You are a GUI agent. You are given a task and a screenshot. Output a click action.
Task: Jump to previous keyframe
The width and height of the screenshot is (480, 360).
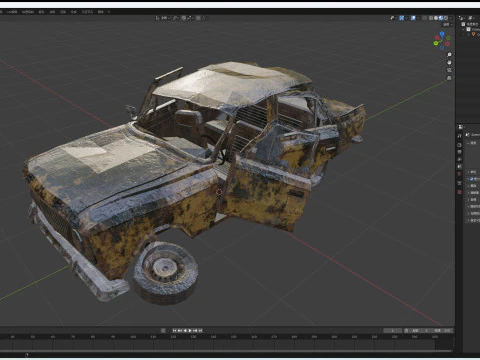coord(179,330)
